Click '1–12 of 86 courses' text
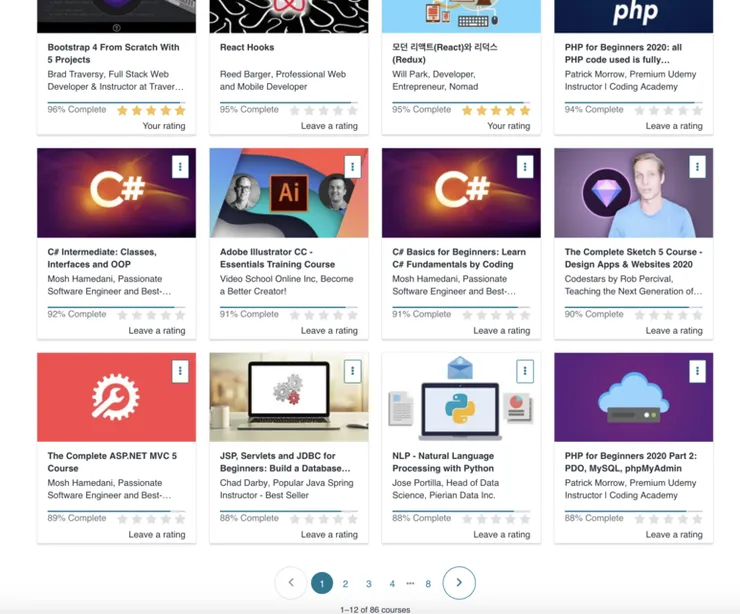The height and width of the screenshot is (614, 740). tap(375, 610)
